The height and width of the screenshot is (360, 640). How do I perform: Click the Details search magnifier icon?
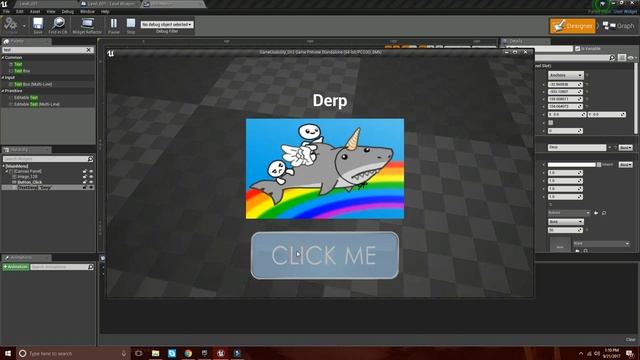tap(612, 58)
